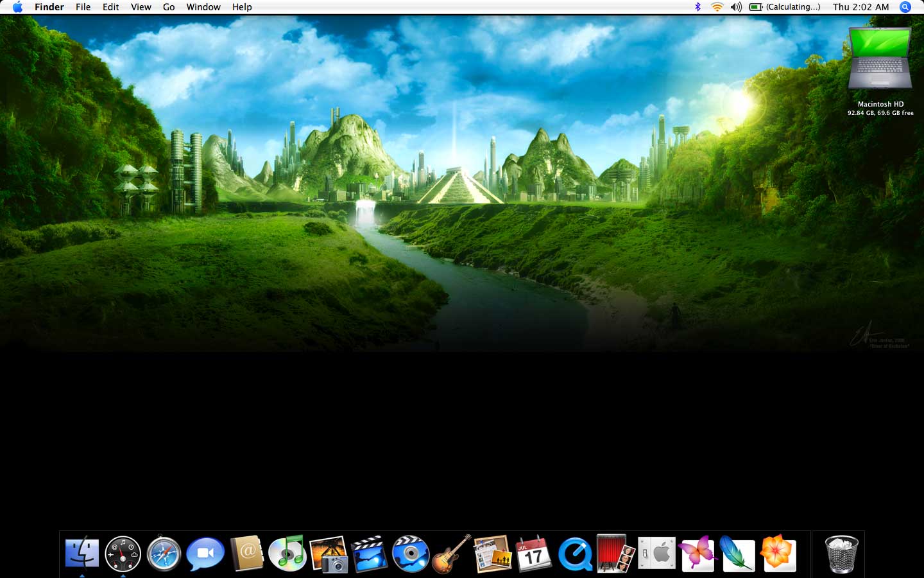
Task: Launch the butterfly InDesign icon
Action: coord(697,554)
